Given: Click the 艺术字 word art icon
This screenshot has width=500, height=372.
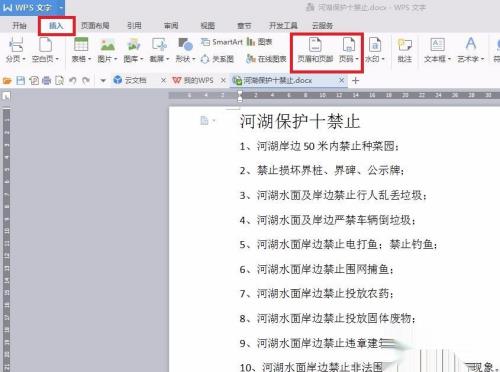Looking at the screenshot, I should click(x=471, y=44).
